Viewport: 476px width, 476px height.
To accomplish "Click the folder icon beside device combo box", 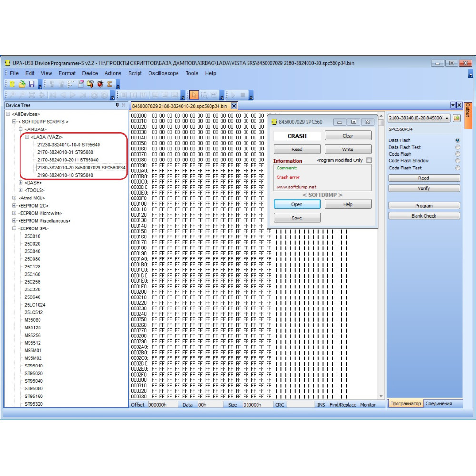I will 456,118.
